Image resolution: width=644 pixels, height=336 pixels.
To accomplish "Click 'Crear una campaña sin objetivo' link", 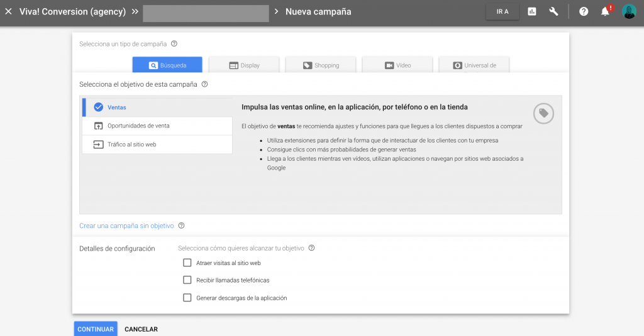I will click(x=126, y=225).
